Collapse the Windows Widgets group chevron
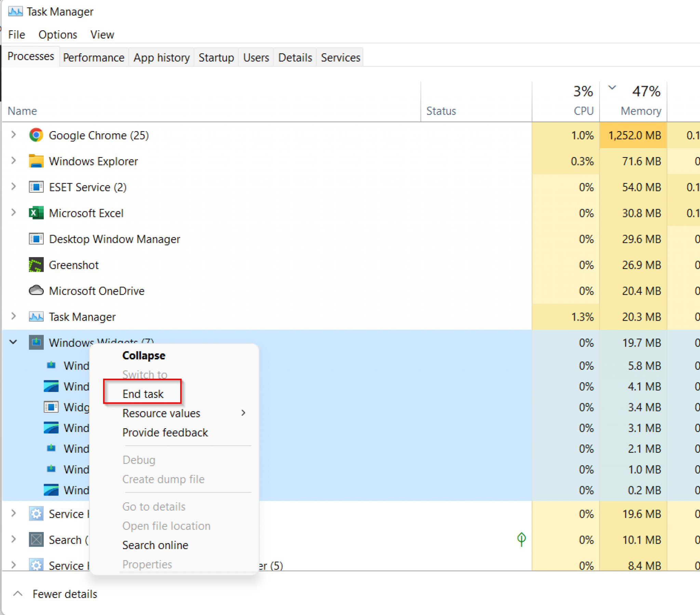Screen dimensions: 700x615 tap(13, 342)
